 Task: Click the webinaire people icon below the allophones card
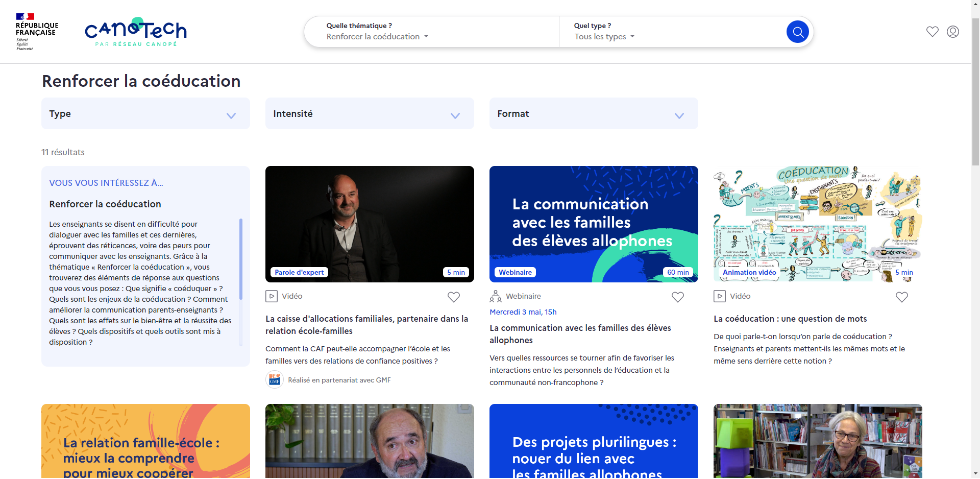tap(496, 296)
